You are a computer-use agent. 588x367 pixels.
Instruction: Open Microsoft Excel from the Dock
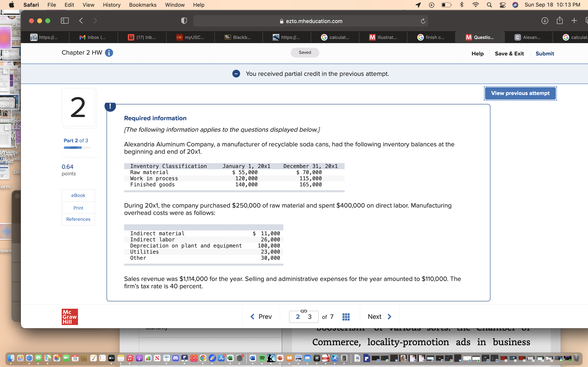[x=230, y=358]
